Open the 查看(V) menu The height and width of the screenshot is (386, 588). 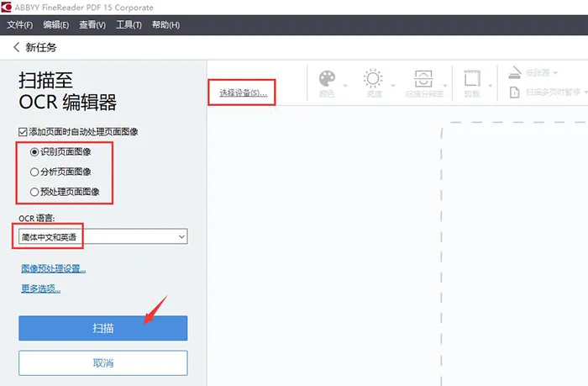point(92,24)
